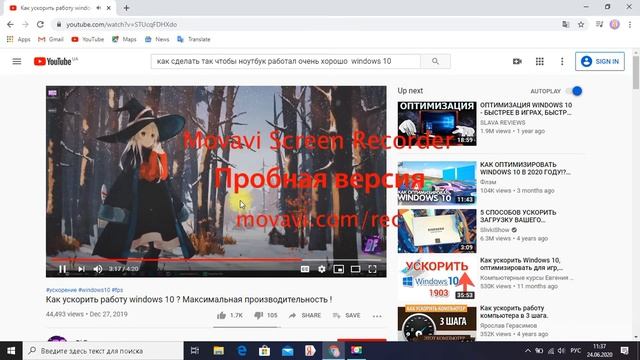The height and width of the screenshot is (360, 640).
Task: Open Microsoft Store from taskbar
Action: point(264,351)
